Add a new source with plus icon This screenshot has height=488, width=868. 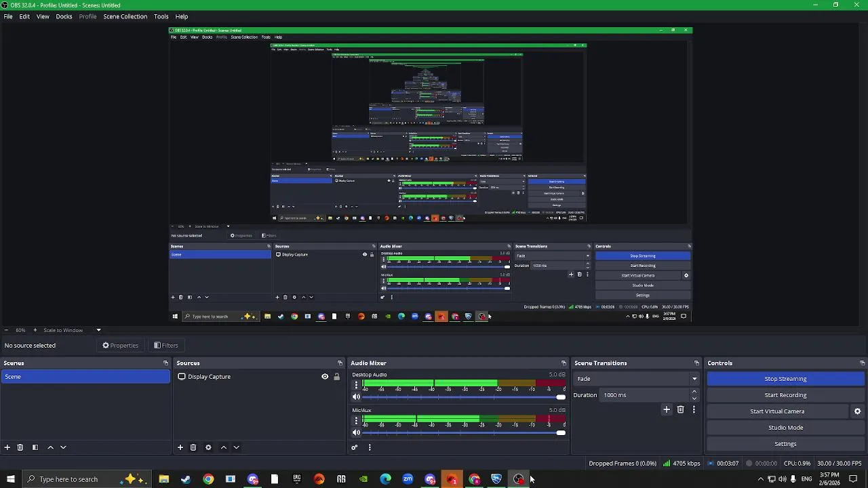tap(180, 447)
